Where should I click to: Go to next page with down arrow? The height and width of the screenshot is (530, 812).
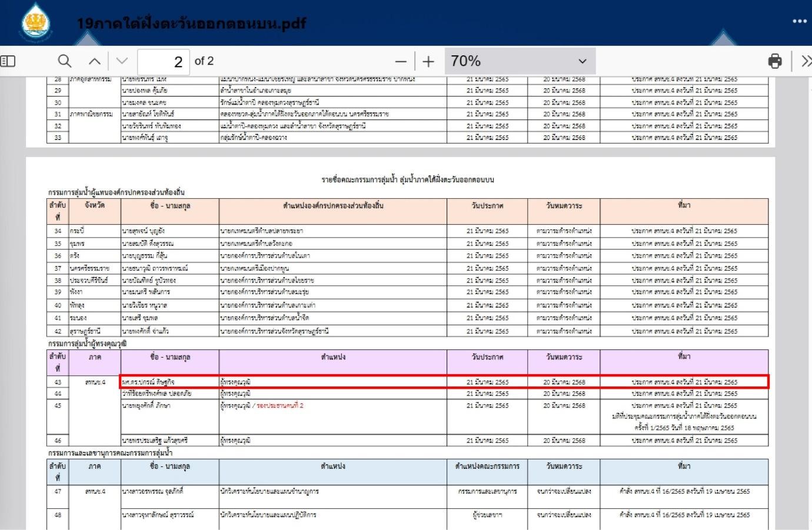coord(122,61)
